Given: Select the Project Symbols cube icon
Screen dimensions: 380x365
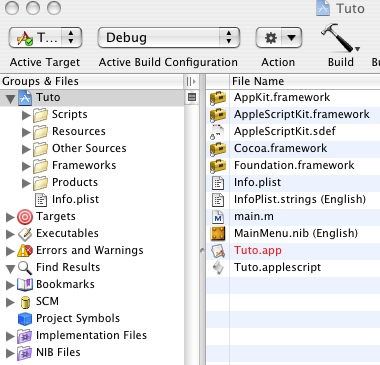Looking at the screenshot, I should tap(25, 319).
